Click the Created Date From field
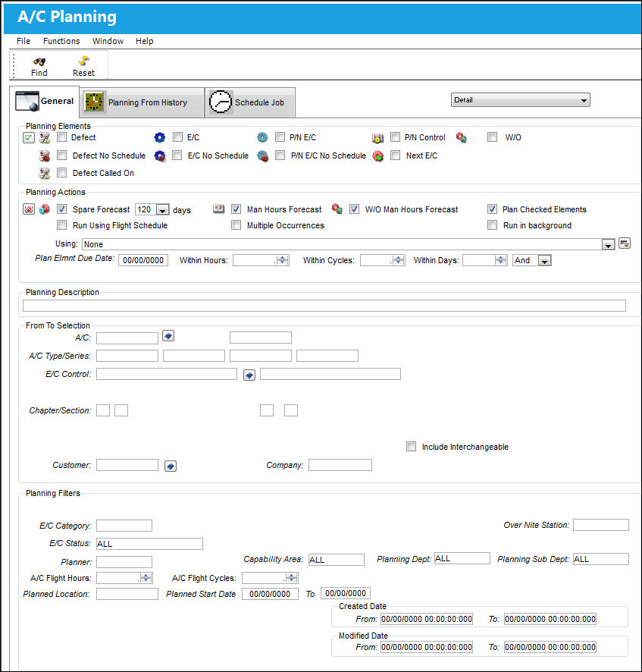 (427, 619)
